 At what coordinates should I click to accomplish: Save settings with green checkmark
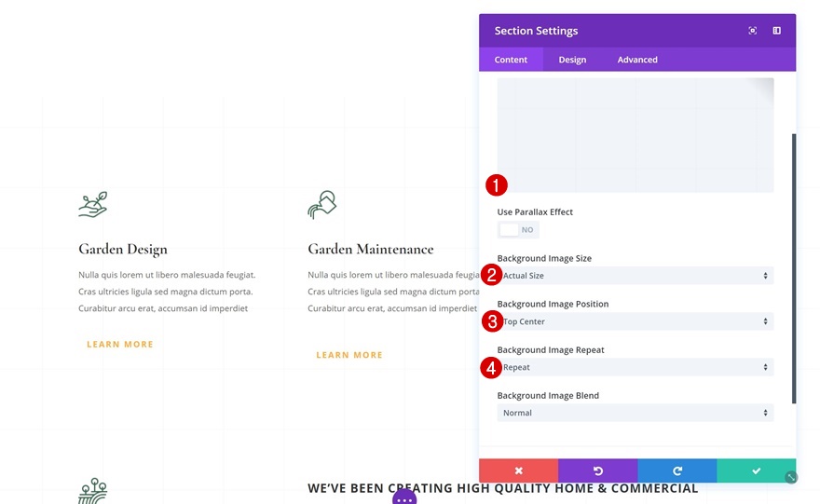click(757, 470)
